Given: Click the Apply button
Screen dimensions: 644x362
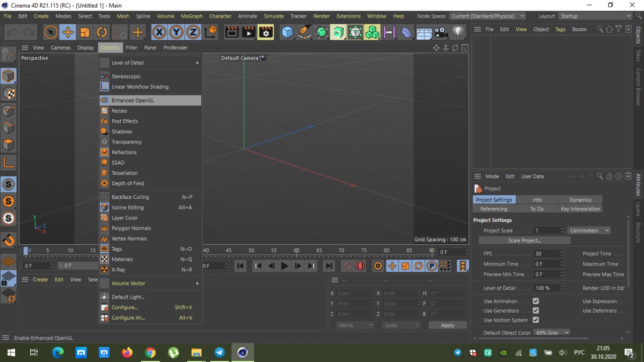Looking at the screenshot, I should pos(447,325).
